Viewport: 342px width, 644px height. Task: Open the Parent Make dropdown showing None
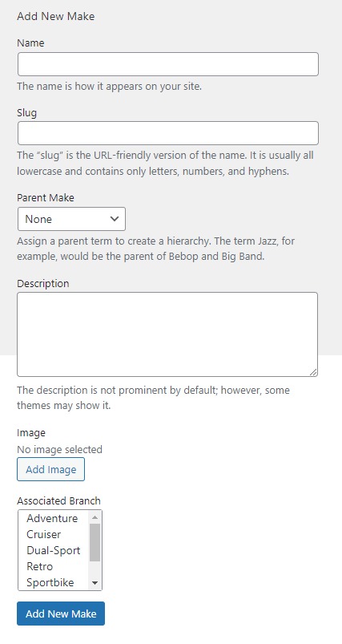[x=71, y=219]
